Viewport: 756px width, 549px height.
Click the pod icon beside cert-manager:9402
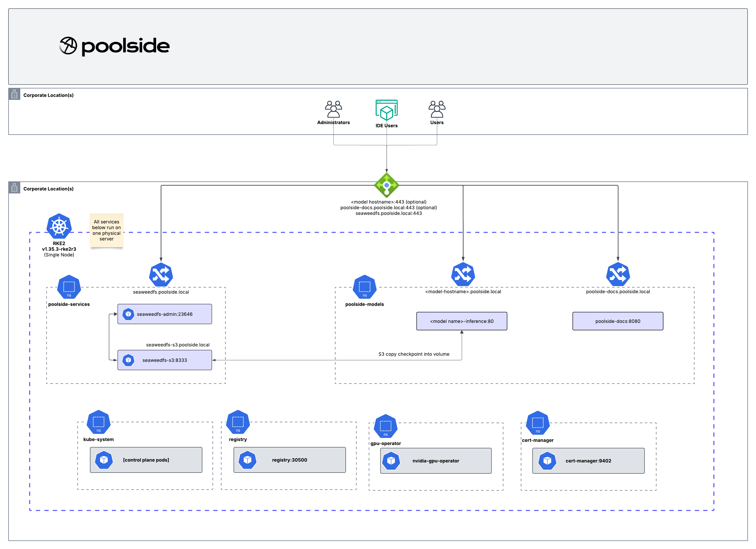547,461
